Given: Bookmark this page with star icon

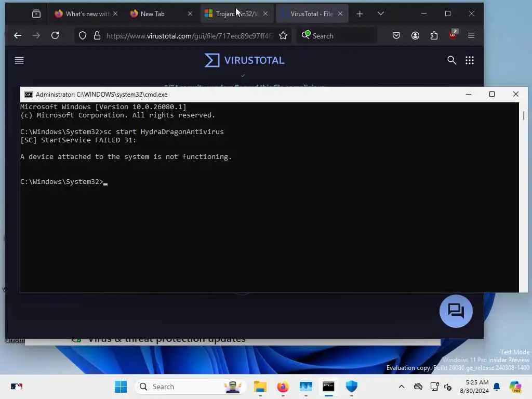Looking at the screenshot, I should point(283,35).
